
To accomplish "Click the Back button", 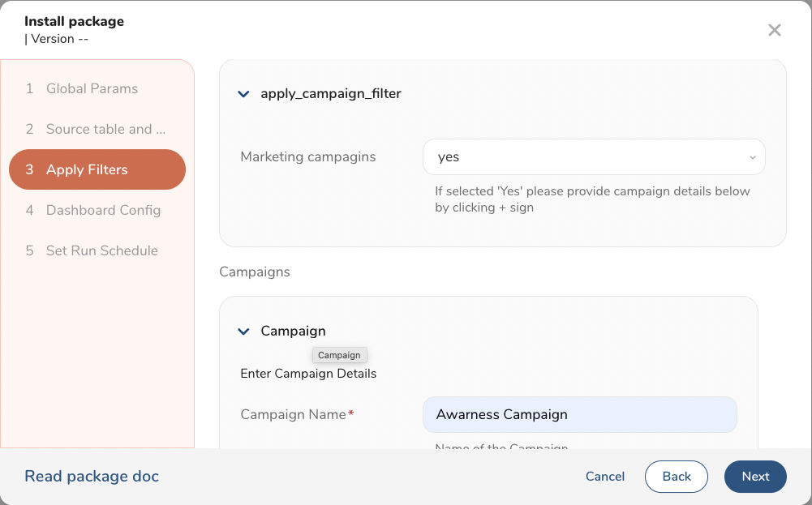I will pos(677,477).
